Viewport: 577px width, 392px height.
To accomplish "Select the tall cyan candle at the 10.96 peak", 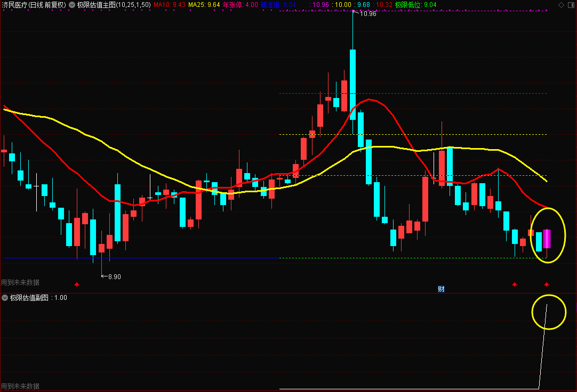I will tap(352, 85).
